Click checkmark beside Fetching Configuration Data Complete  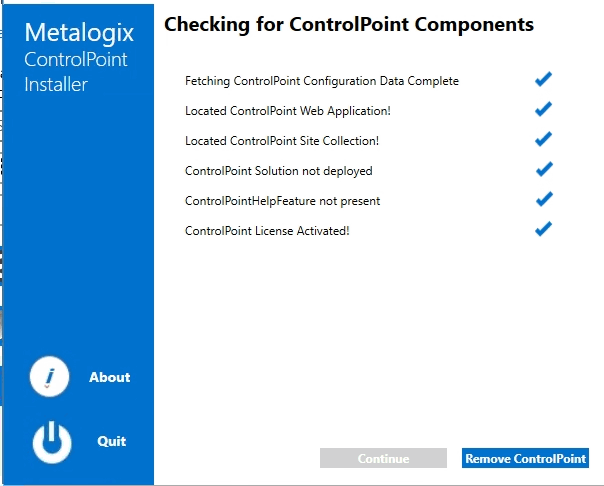click(x=543, y=80)
